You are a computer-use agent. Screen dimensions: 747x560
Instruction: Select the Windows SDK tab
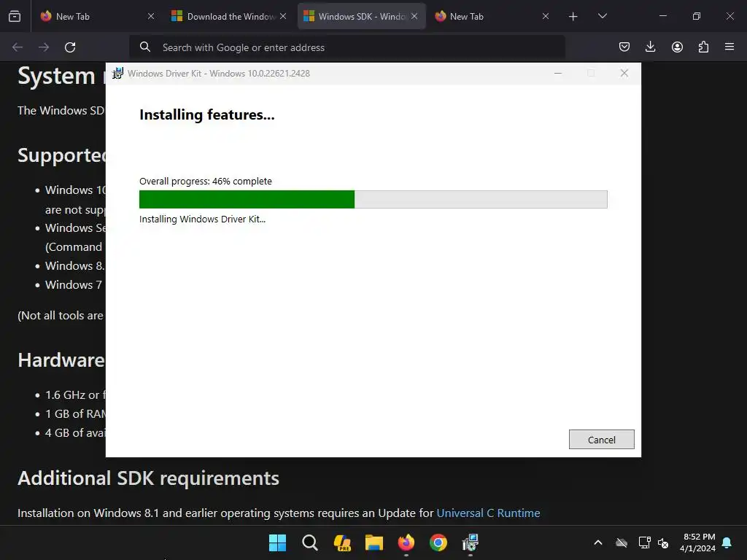[x=361, y=16]
